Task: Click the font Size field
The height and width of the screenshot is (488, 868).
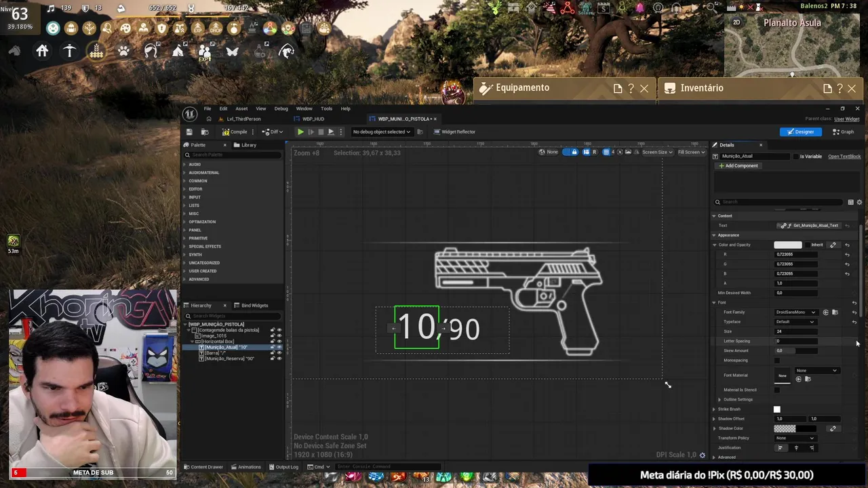Action: point(795,331)
